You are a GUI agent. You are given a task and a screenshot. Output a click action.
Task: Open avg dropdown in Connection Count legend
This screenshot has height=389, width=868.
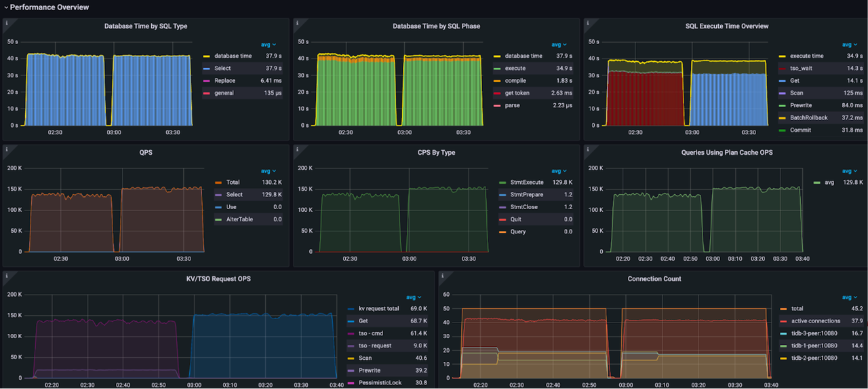point(850,297)
